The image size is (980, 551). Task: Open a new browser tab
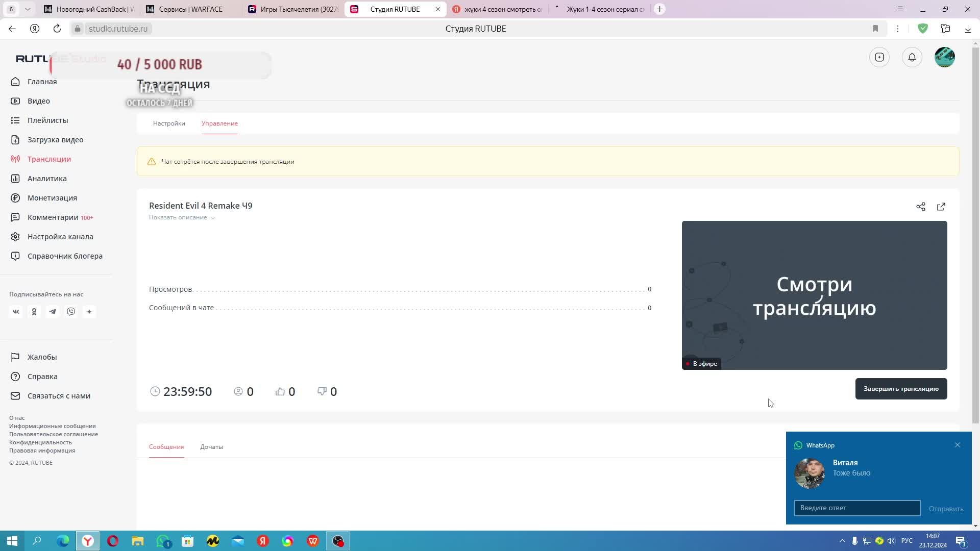coord(659,9)
